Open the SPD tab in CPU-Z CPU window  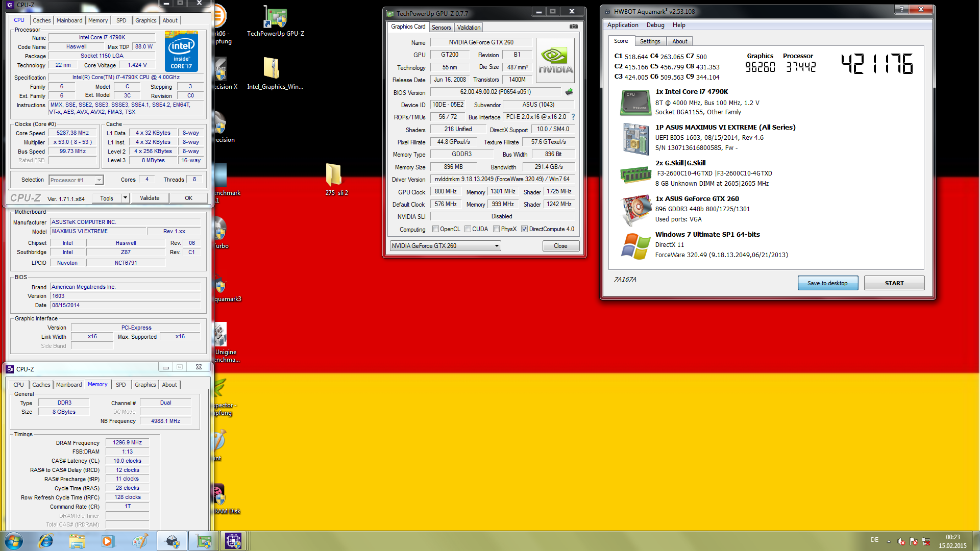coord(121,20)
